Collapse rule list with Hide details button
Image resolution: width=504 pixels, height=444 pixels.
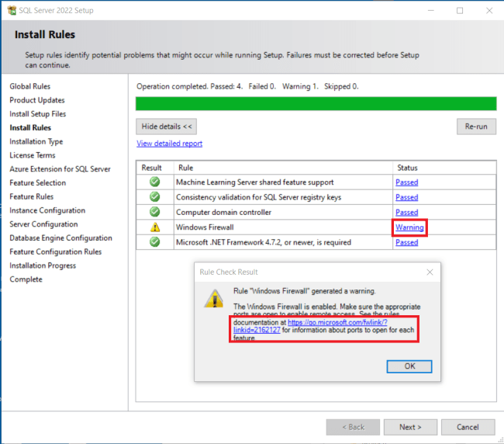166,127
